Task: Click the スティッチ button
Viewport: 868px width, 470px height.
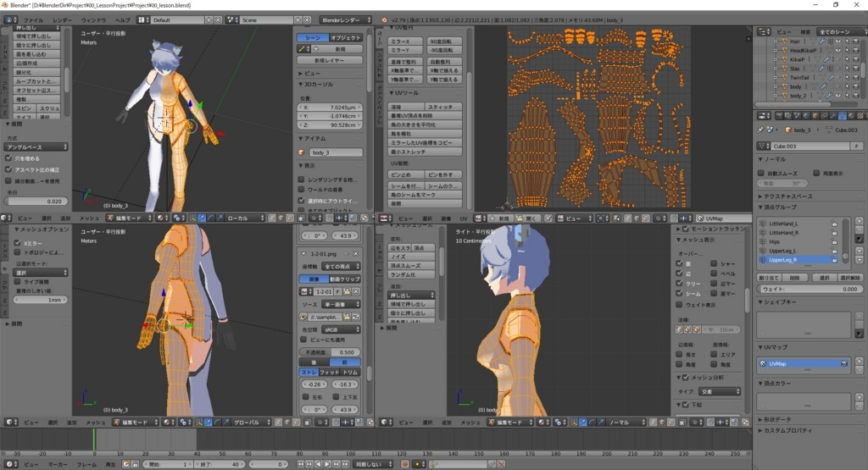Action: (443, 107)
